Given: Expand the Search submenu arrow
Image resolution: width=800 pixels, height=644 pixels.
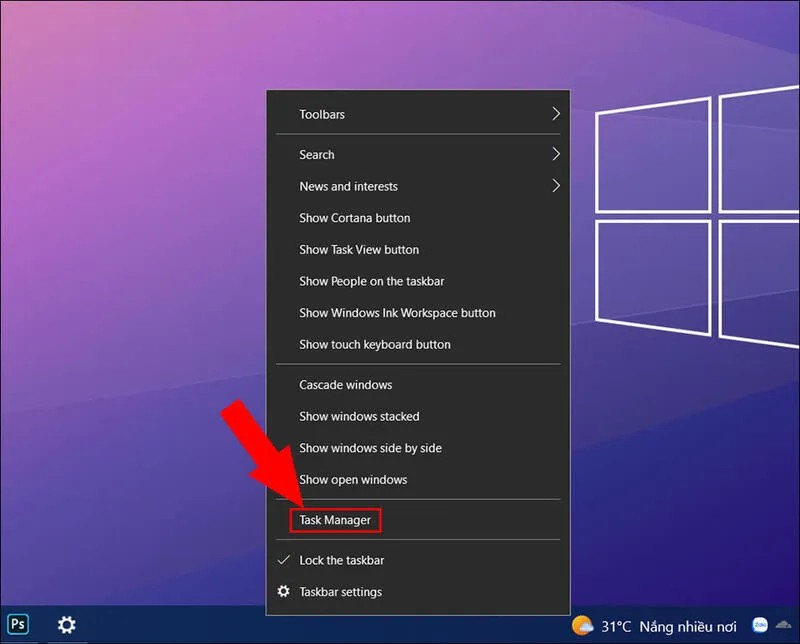Looking at the screenshot, I should pyautogui.click(x=556, y=154).
